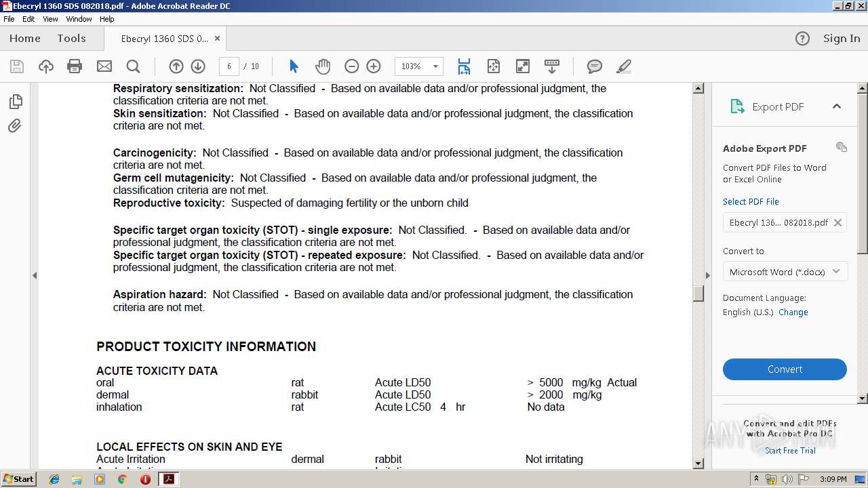
Task: Open the Edit menu
Action: (28, 19)
